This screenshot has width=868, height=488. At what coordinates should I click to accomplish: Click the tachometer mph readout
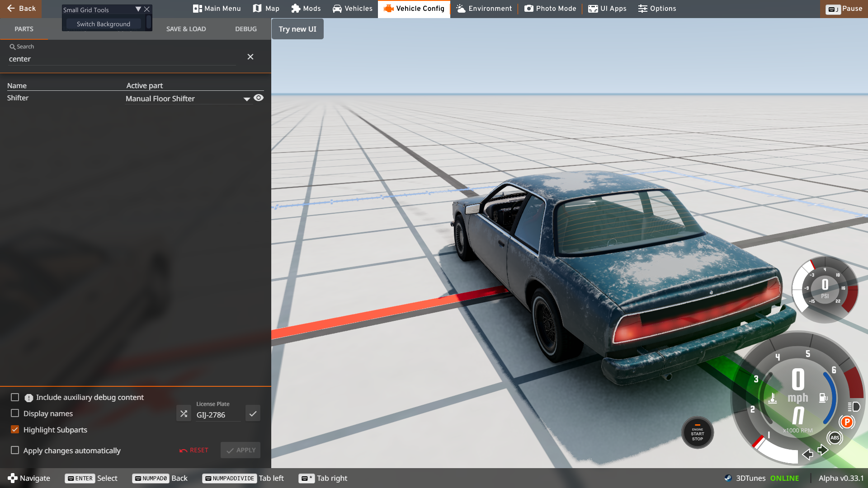798,385
